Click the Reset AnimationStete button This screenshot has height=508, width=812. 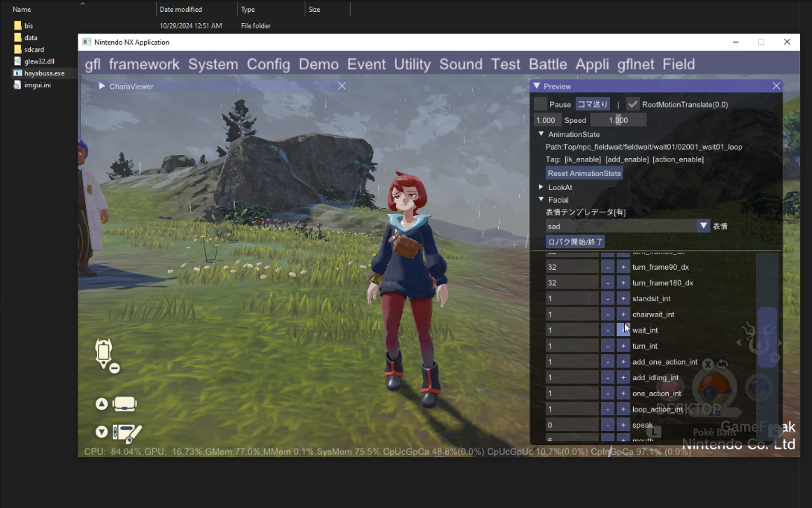click(x=584, y=173)
